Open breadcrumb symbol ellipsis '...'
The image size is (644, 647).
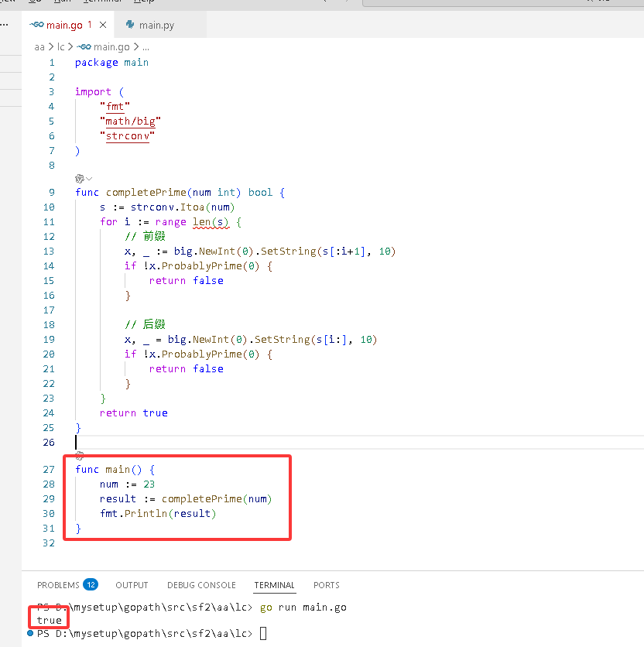coord(146,47)
